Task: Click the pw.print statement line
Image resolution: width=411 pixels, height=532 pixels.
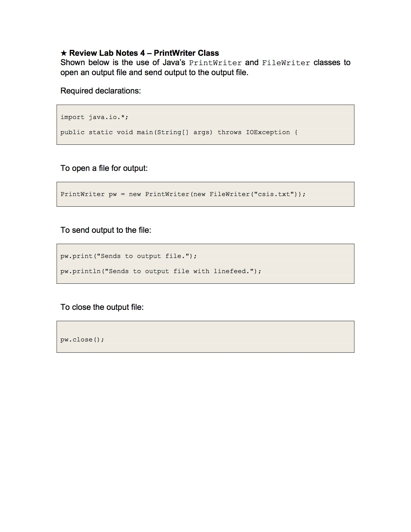Action: (128, 256)
